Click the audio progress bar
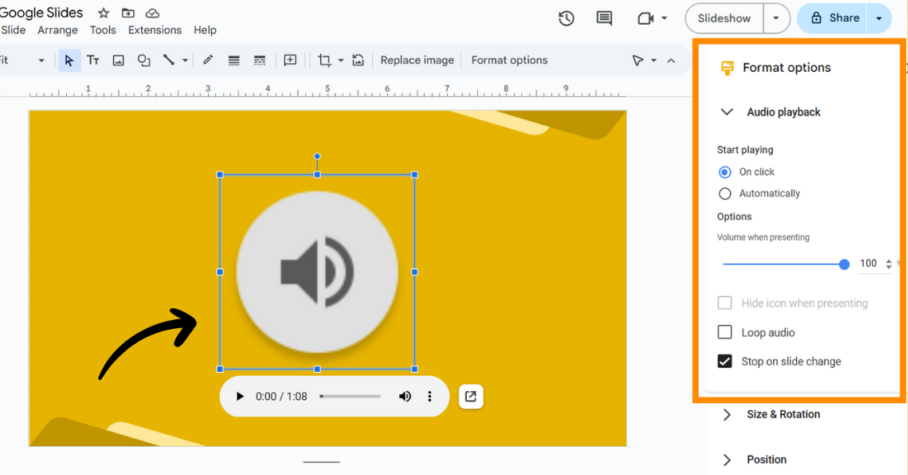Viewport: 908px width, 475px height. tap(350, 396)
